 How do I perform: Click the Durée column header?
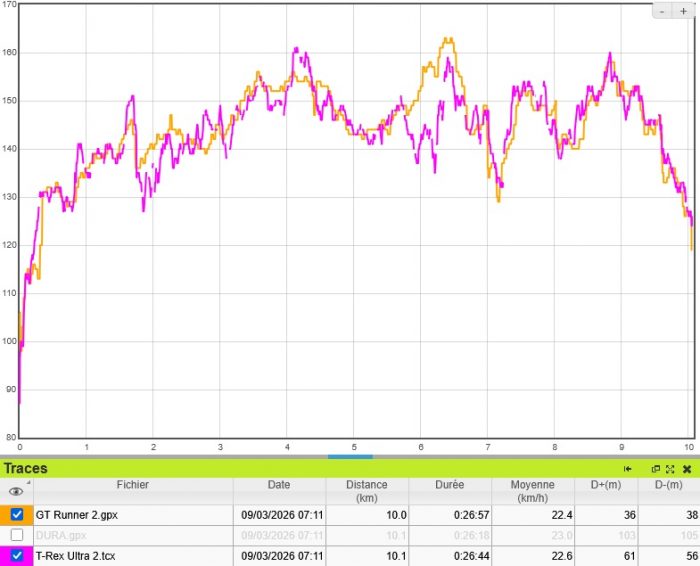point(449,485)
